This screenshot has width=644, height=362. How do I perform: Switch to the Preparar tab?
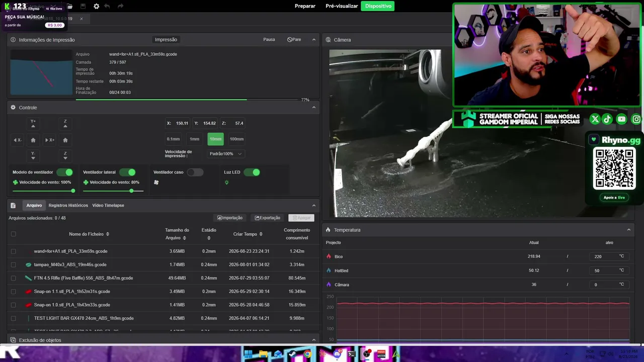click(x=305, y=6)
